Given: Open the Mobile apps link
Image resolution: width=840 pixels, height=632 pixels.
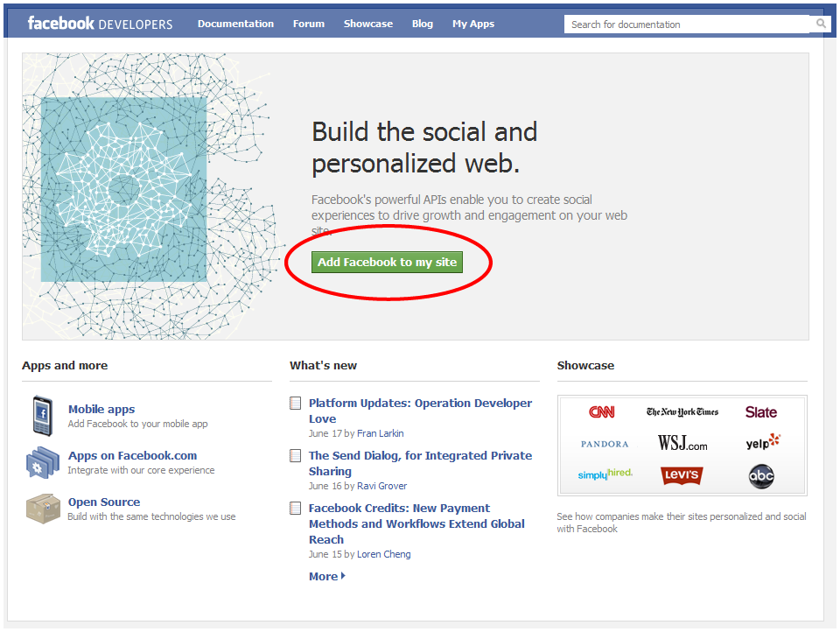Looking at the screenshot, I should click(101, 409).
